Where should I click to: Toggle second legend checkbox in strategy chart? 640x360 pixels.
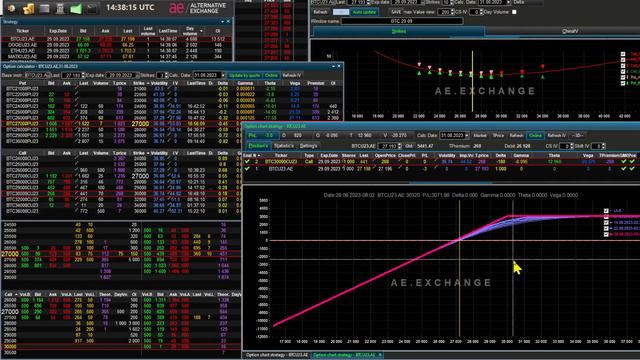pos(606,217)
